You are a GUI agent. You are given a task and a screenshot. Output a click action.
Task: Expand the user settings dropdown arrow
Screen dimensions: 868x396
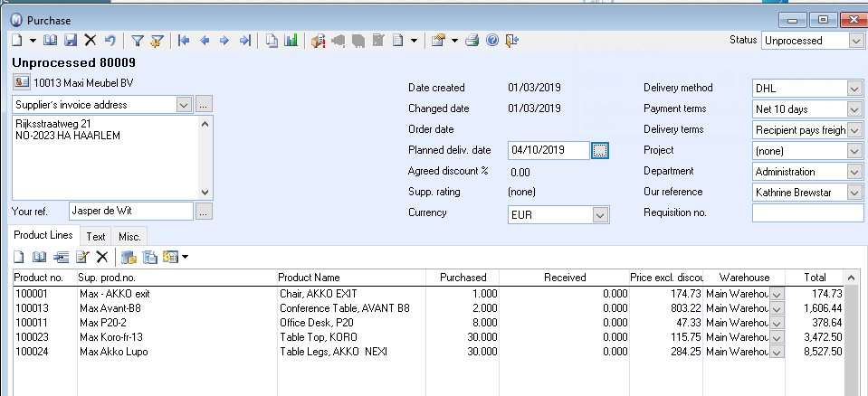pos(454,41)
